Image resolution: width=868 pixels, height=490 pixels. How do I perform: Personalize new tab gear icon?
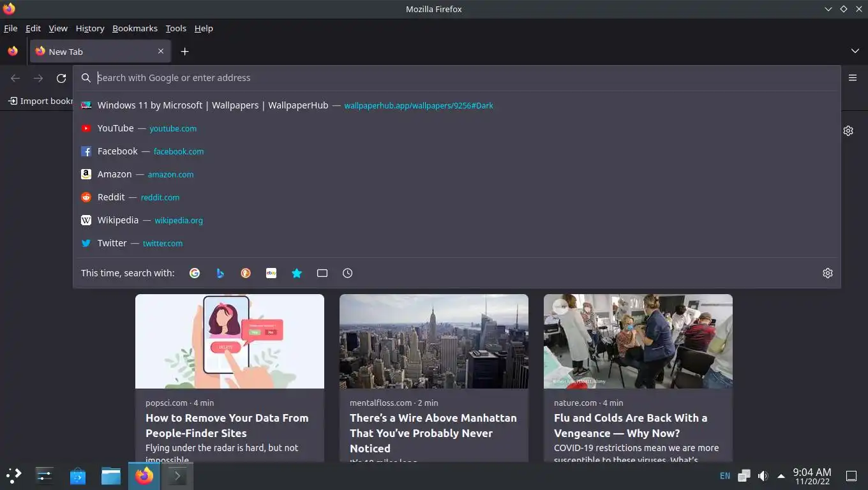click(848, 131)
